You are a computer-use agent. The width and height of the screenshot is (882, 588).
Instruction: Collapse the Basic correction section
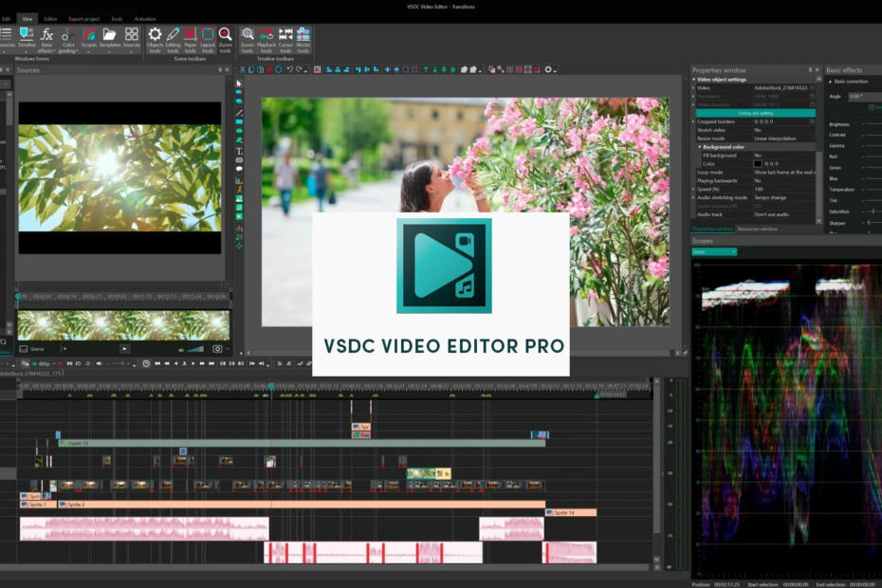830,82
